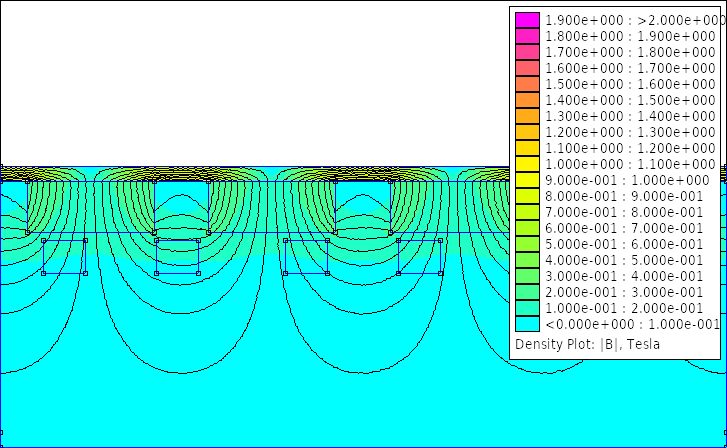727x448 pixels.
Task: Click the legend text '<0.000e+000 : 1.000e-001'
Action: (632, 324)
